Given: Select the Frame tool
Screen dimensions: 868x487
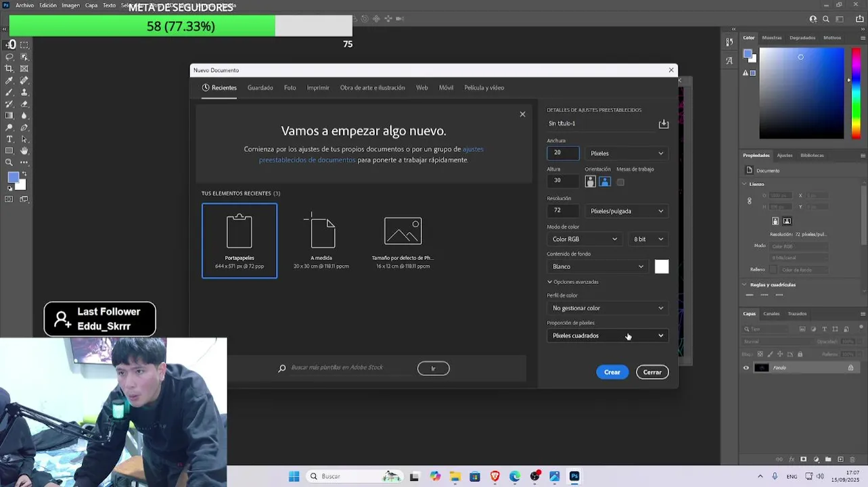Looking at the screenshot, I should point(24,68).
